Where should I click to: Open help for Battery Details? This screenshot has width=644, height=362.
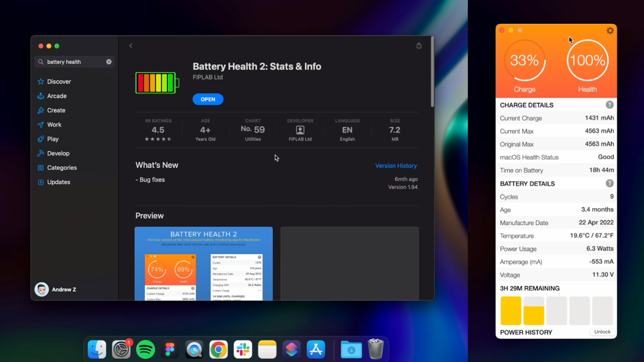(610, 183)
